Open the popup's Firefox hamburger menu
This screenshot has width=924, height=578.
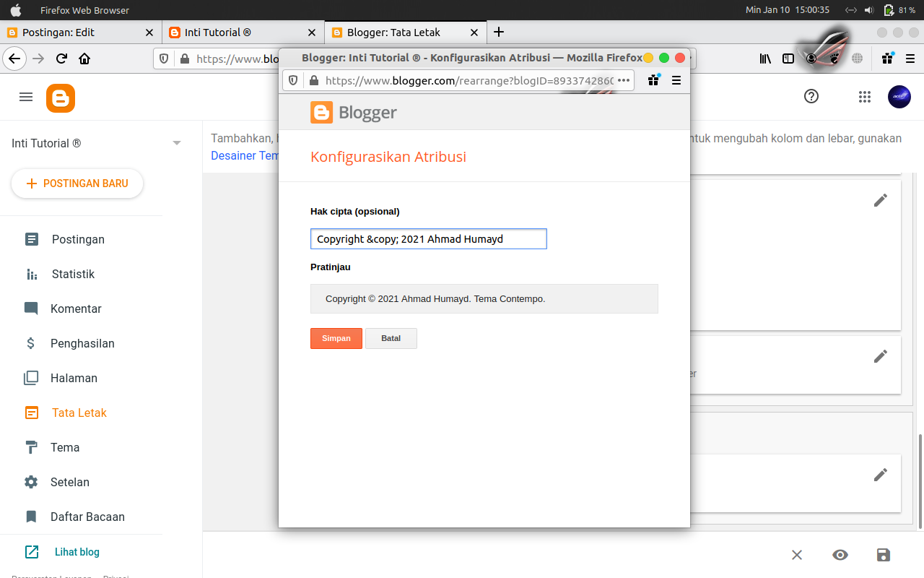click(x=676, y=80)
